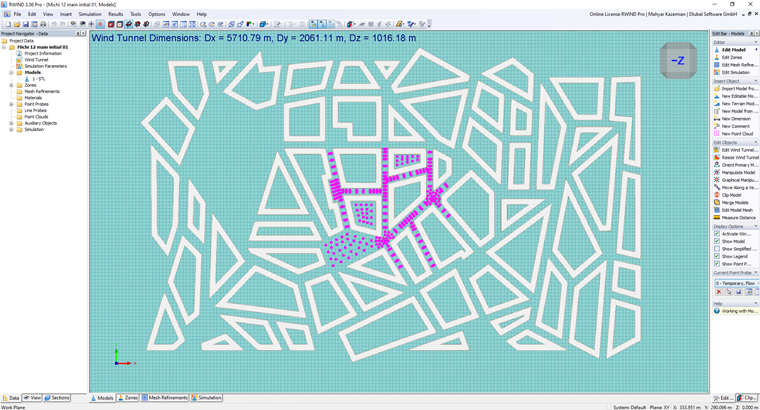Click the Import Model from file icon
The height and width of the screenshot is (410, 760).
[717, 89]
